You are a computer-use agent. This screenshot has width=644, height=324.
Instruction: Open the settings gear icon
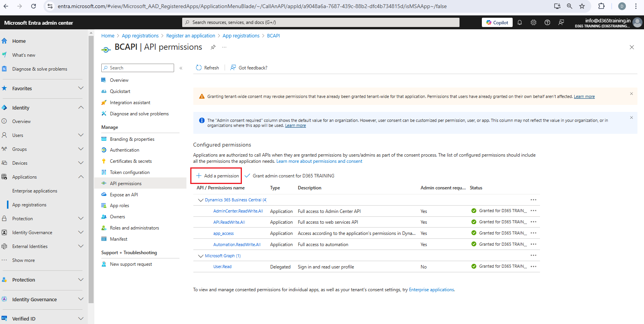click(533, 22)
